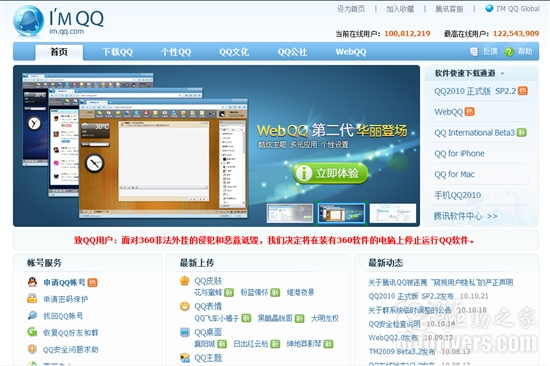
Task: Open the QQ for iPhone link
Action: pyautogui.click(x=459, y=153)
